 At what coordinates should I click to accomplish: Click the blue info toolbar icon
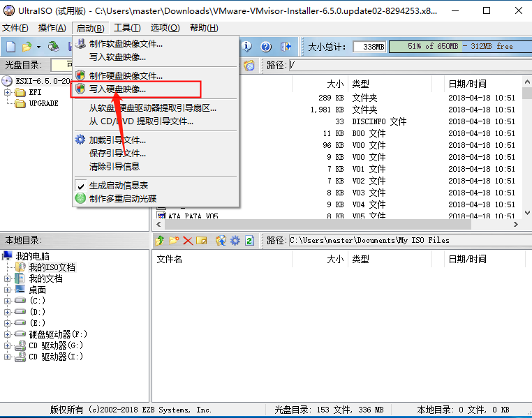pyautogui.click(x=246, y=47)
